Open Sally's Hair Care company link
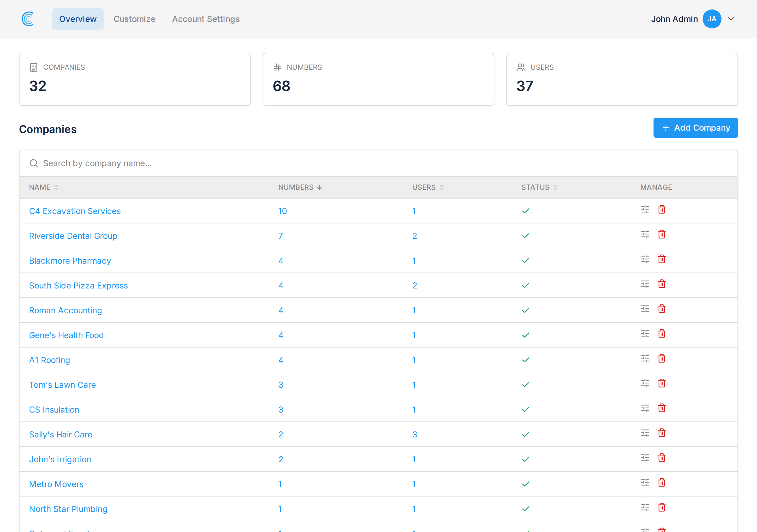The height and width of the screenshot is (532, 757). (x=61, y=434)
